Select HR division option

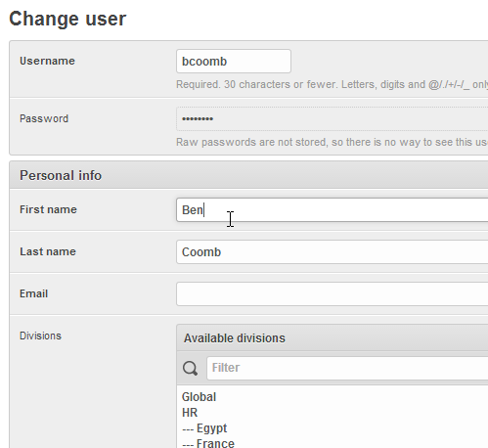tap(190, 413)
